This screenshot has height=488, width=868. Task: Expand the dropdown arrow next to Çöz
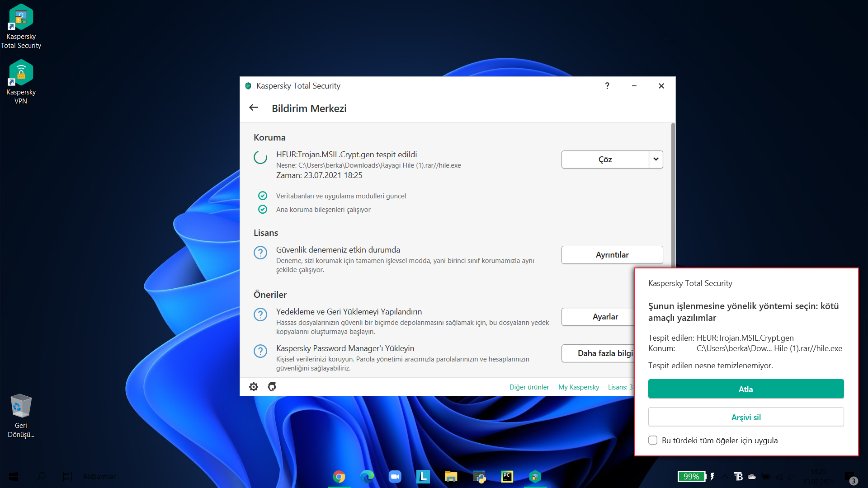(x=656, y=160)
